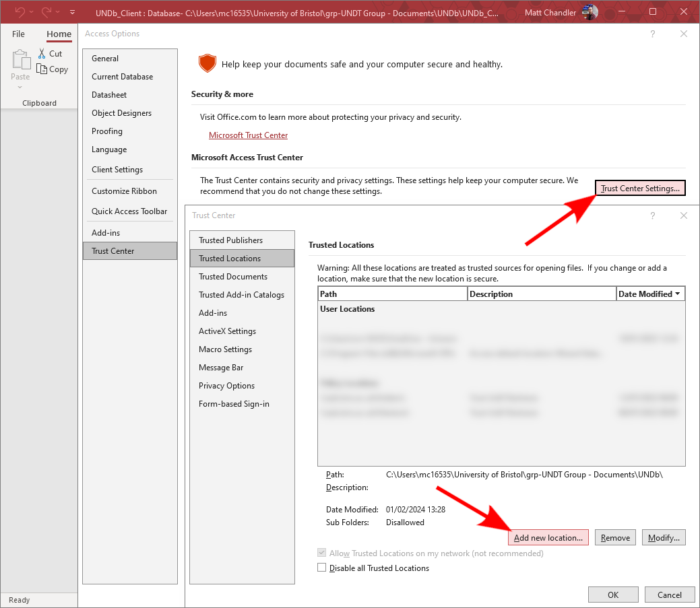Cancel the Trust Center dialog
Screen dimensions: 700x608
pos(669,595)
